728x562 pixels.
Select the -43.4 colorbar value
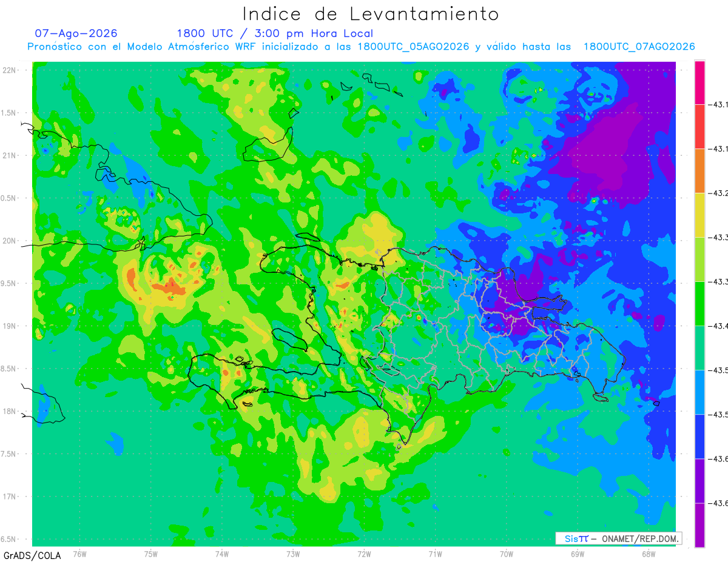pos(720,326)
